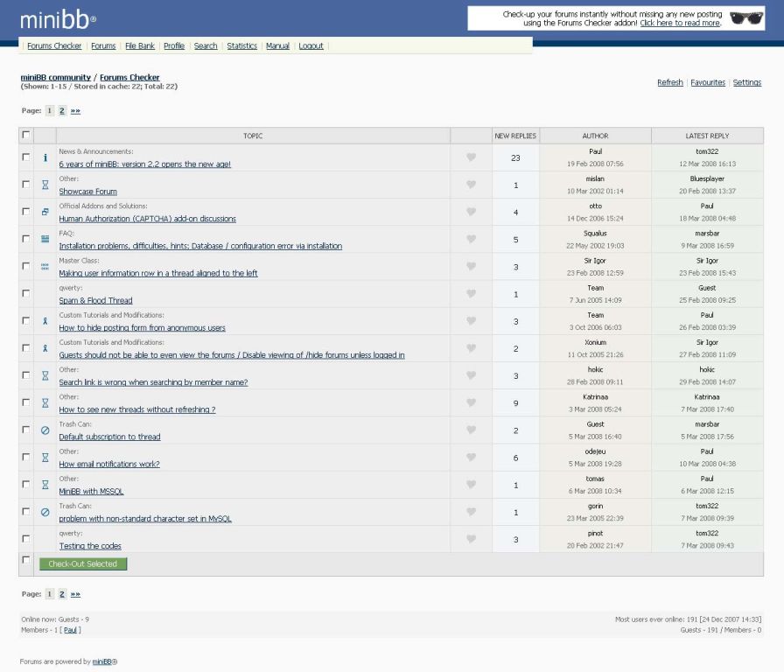Click the hourglass icon beside Showcase Forum
The height and width of the screenshot is (672, 784).
(45, 185)
